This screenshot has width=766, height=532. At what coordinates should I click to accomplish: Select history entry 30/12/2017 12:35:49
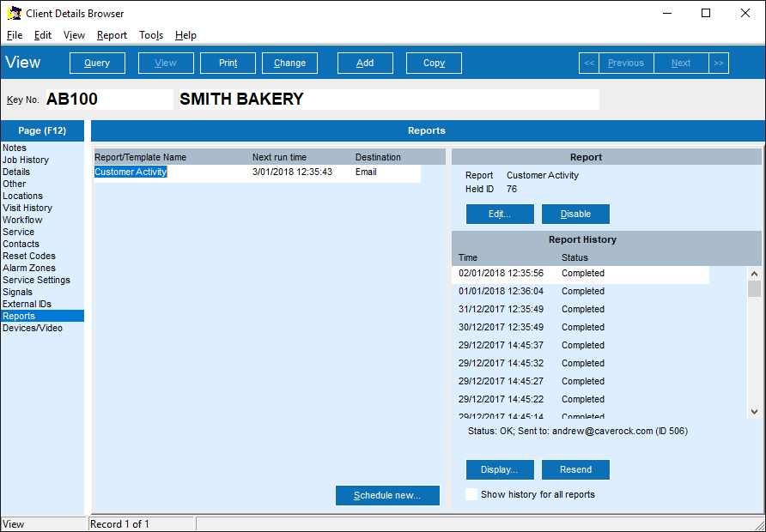[581, 328]
